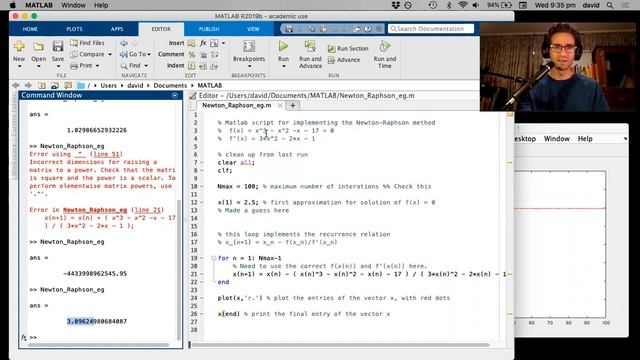Open the Breakpoints menu button
The image size is (640, 360).
(x=249, y=54)
